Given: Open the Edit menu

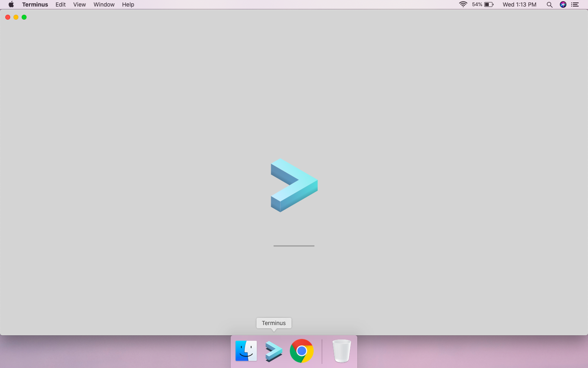Looking at the screenshot, I should point(60,4).
